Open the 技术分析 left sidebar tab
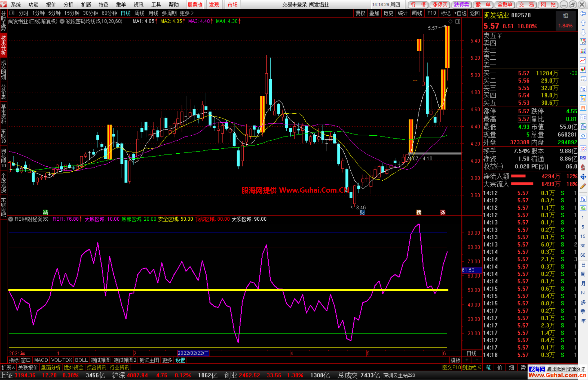Screen dimensions: 588x380 pyautogui.click(x=4, y=45)
